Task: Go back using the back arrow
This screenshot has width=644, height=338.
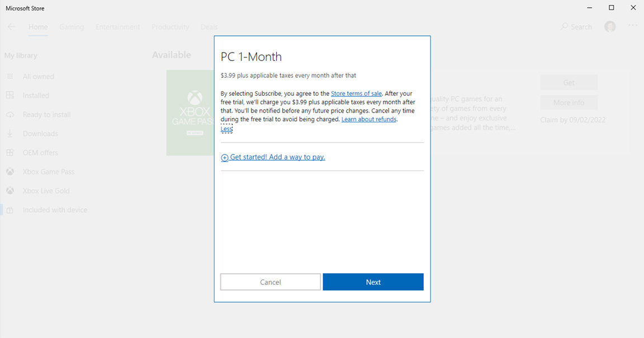Action: 11,27
